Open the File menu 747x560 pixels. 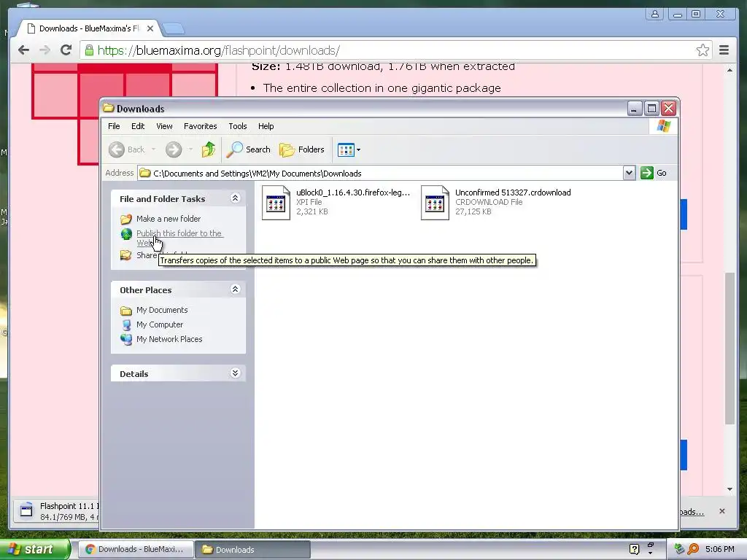tap(114, 126)
